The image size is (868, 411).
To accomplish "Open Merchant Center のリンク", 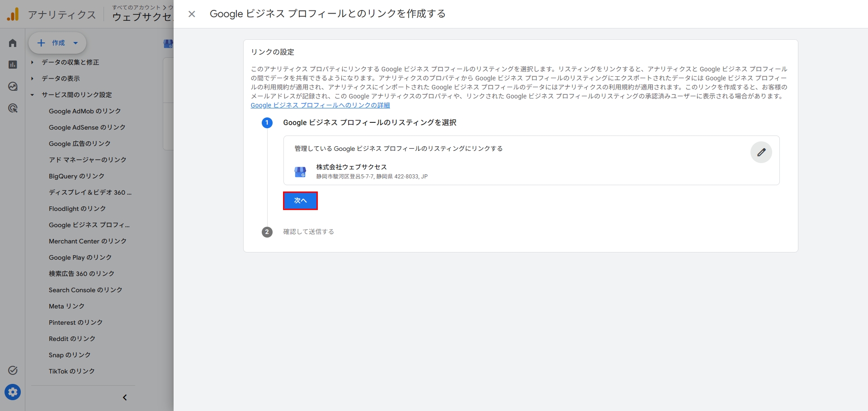I will tap(88, 241).
